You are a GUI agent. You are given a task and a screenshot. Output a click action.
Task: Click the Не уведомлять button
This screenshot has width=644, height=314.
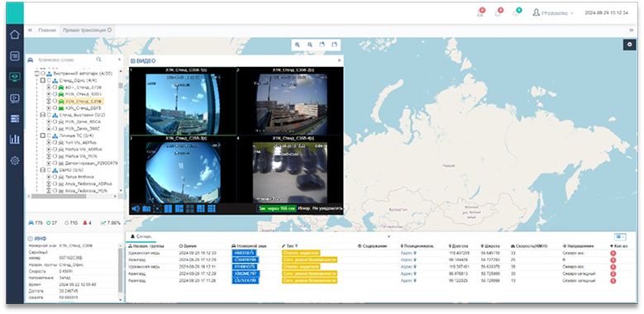tap(327, 208)
